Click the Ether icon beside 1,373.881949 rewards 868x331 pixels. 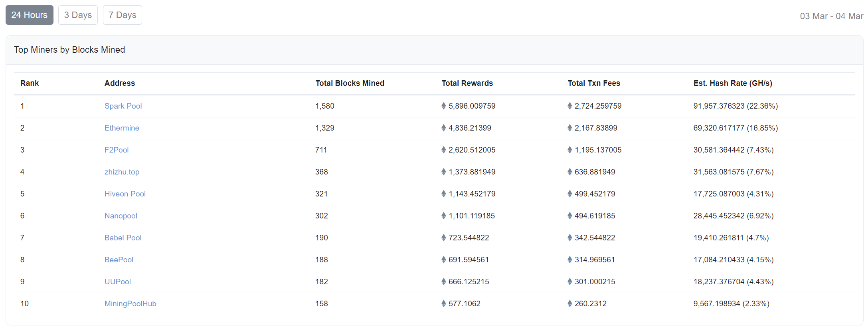[x=444, y=172]
